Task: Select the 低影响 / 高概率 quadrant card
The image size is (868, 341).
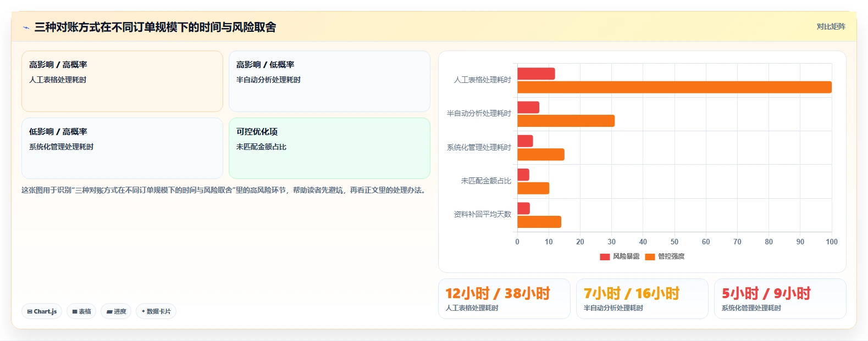Action: coord(122,148)
